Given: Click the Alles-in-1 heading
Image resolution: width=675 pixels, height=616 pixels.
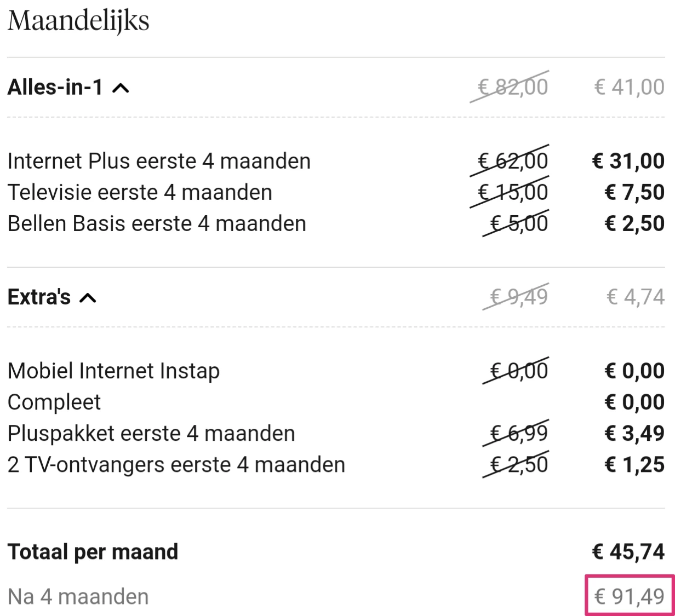Looking at the screenshot, I should pyautogui.click(x=55, y=87).
